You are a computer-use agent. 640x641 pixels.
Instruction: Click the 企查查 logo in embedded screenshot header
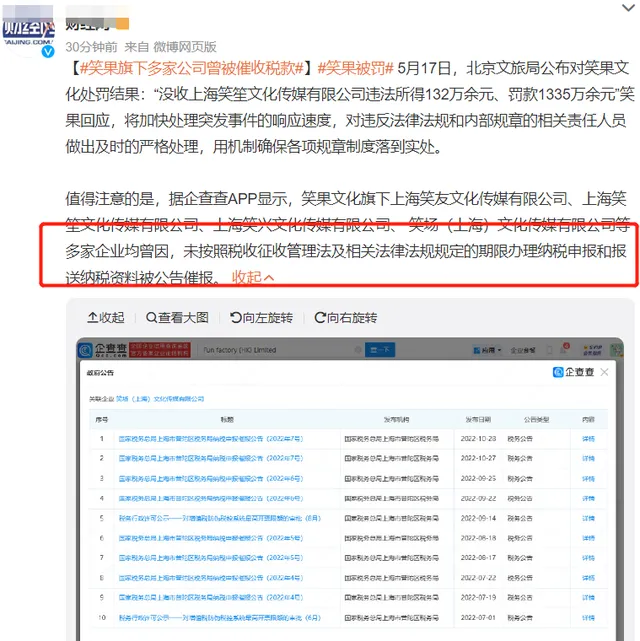click(x=103, y=350)
